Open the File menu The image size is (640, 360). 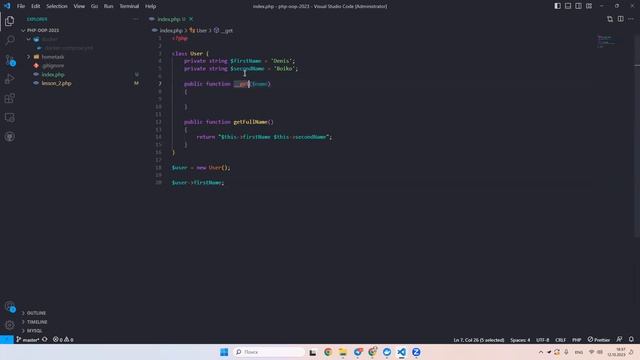(x=21, y=6)
